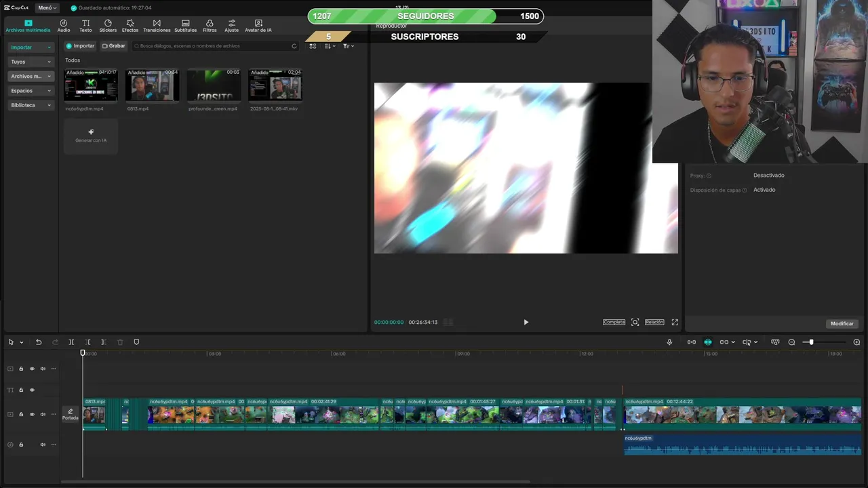Click the fit-timeline preview zoom icon
Viewport: 868px width, 488px height.
coord(775,342)
